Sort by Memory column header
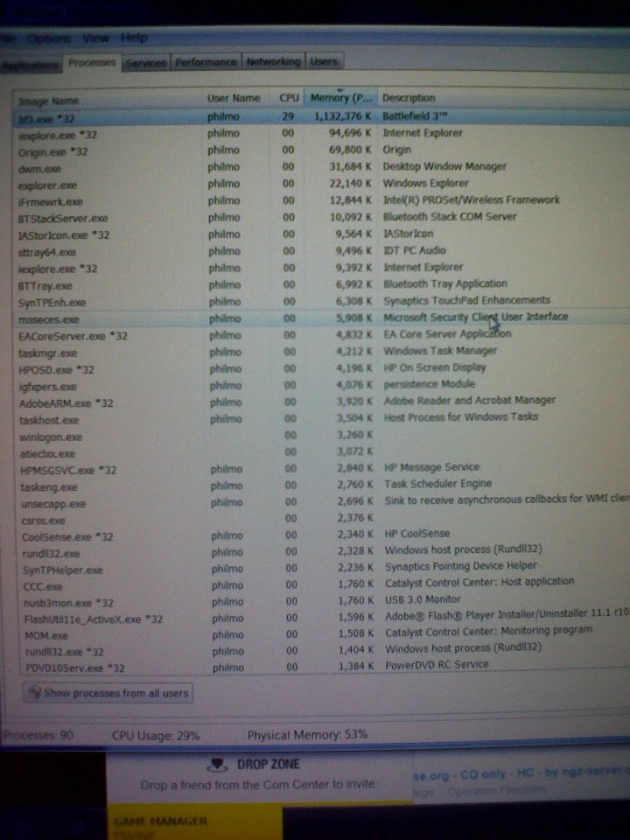Viewport: 630px width, 840px height. [x=340, y=97]
